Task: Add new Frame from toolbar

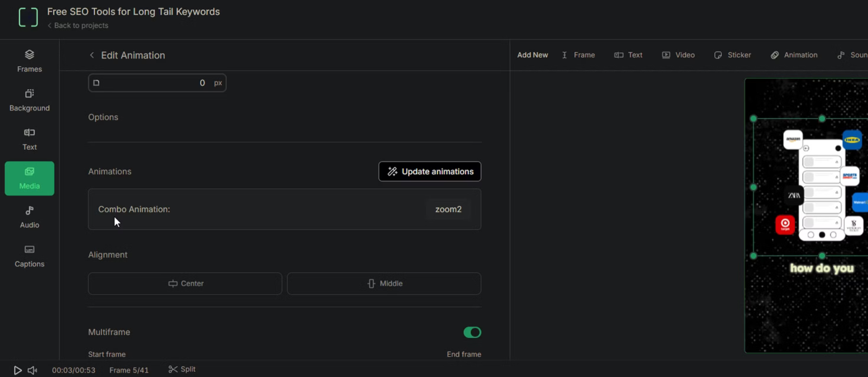Action: 578,55
